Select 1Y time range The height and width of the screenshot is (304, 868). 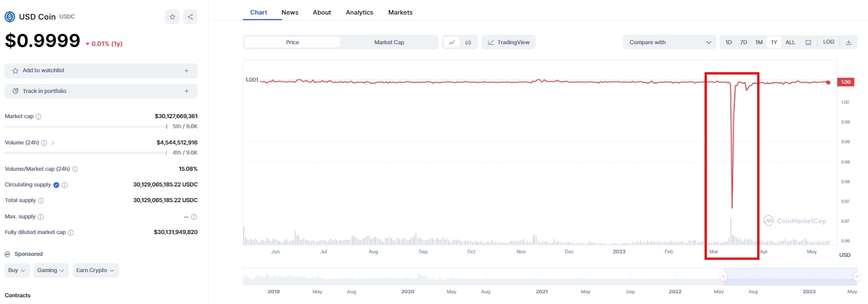click(x=774, y=42)
